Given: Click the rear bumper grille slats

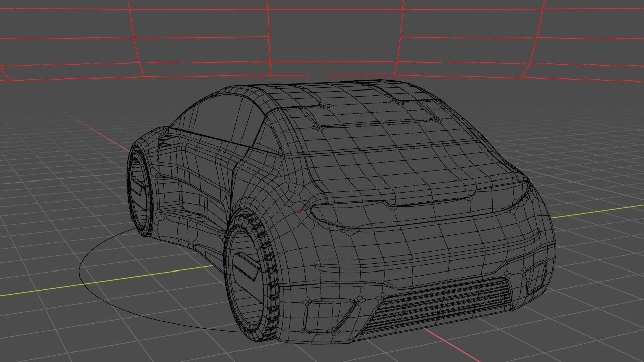Looking at the screenshot, I should point(438,306).
